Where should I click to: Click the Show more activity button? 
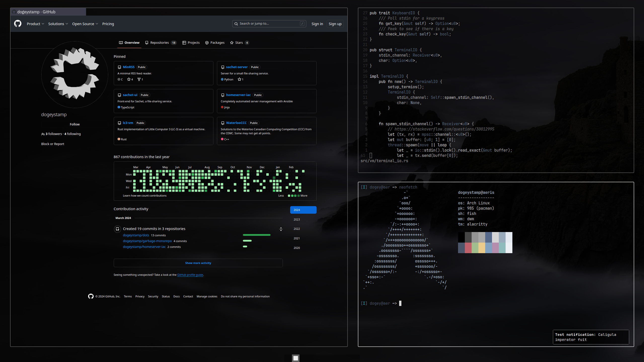[x=198, y=263]
